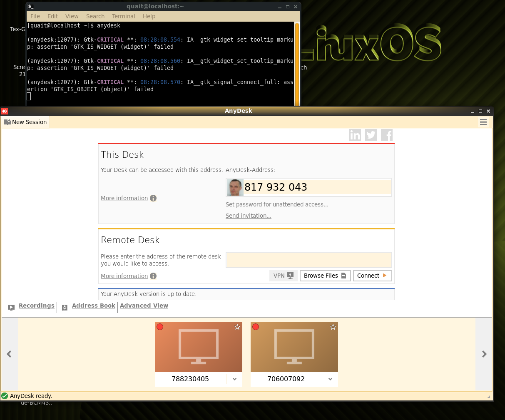Screen dimensions: 505x420
Task: Select the New Session tab
Action: coord(25,122)
